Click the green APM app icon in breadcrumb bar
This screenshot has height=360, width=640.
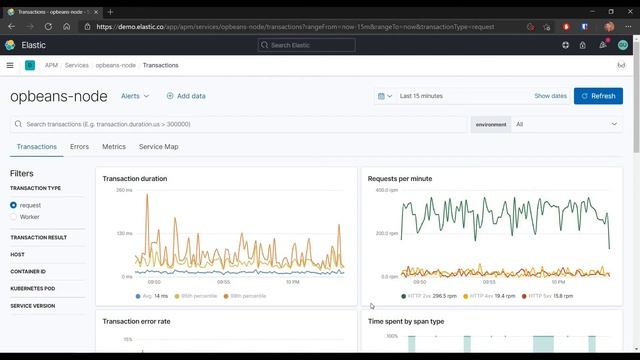click(x=30, y=65)
